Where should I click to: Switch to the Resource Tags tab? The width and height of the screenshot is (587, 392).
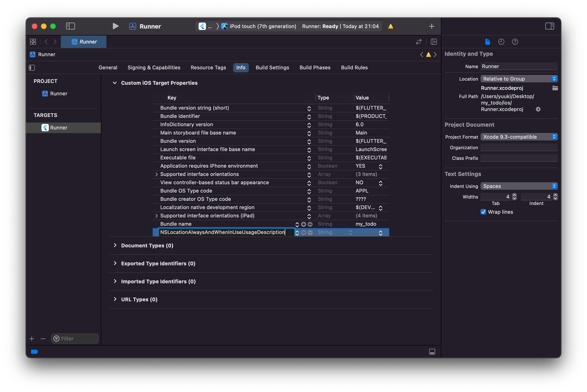click(208, 67)
